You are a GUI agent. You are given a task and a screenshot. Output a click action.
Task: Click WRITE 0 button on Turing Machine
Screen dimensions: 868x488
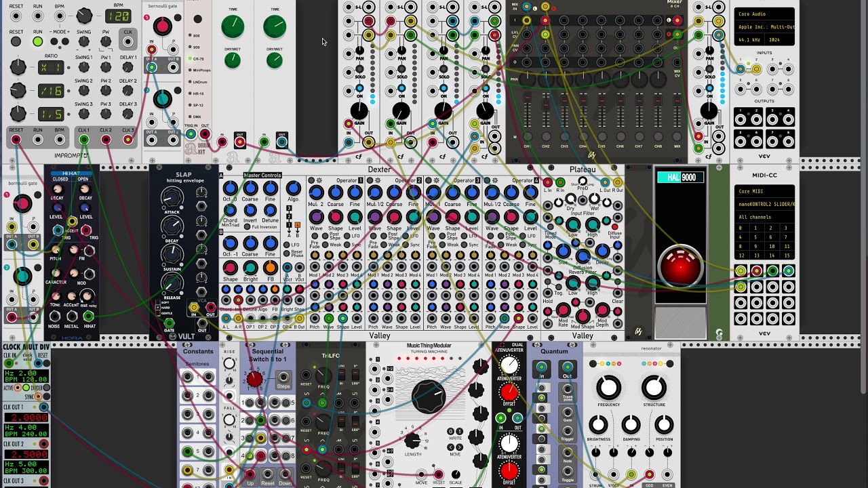(x=450, y=431)
